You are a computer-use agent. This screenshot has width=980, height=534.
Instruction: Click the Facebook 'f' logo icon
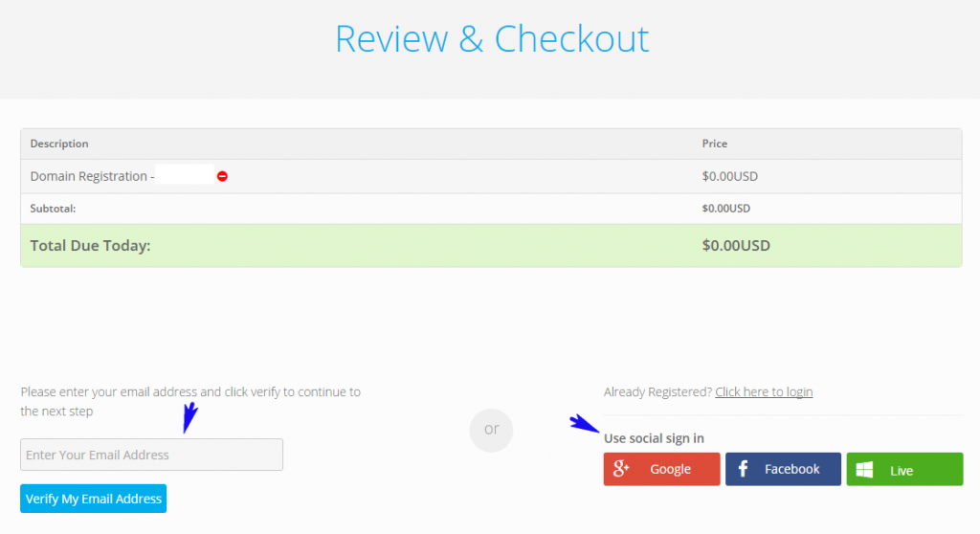click(x=743, y=469)
